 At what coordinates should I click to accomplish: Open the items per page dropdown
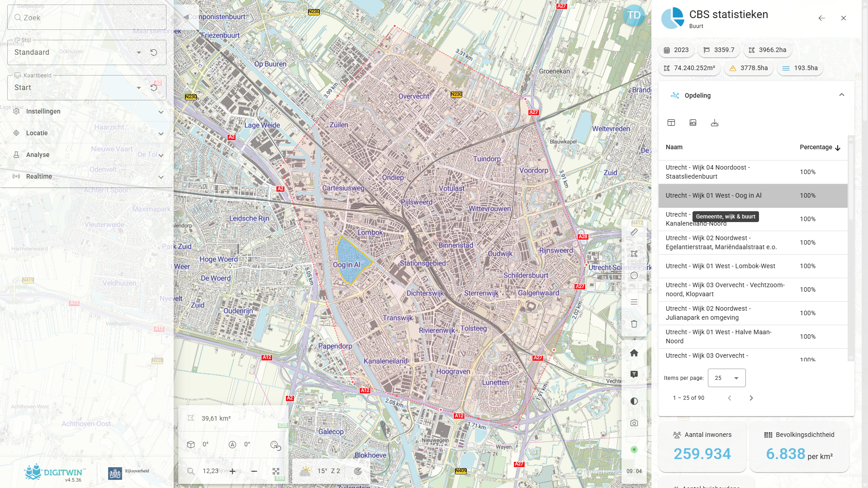(726, 378)
